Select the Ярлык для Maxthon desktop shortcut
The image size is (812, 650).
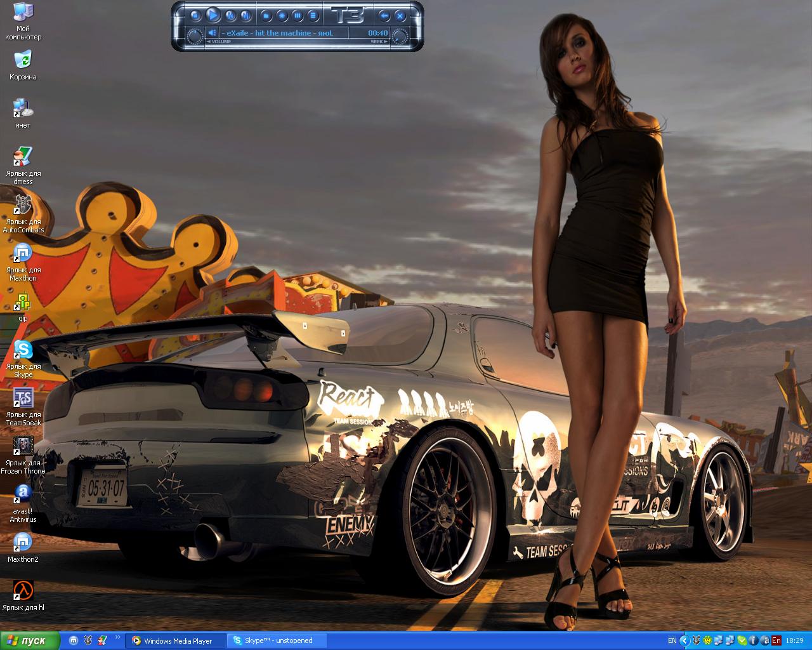coord(23,262)
